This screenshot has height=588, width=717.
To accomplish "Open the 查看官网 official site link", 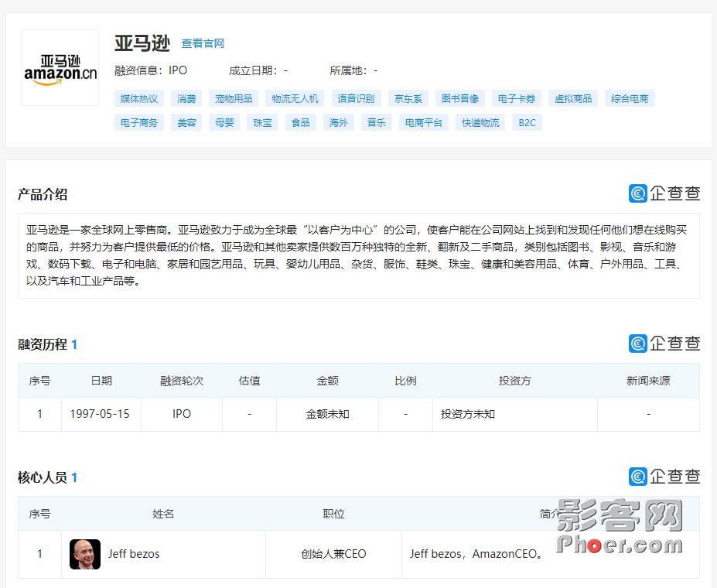I will 203,43.
